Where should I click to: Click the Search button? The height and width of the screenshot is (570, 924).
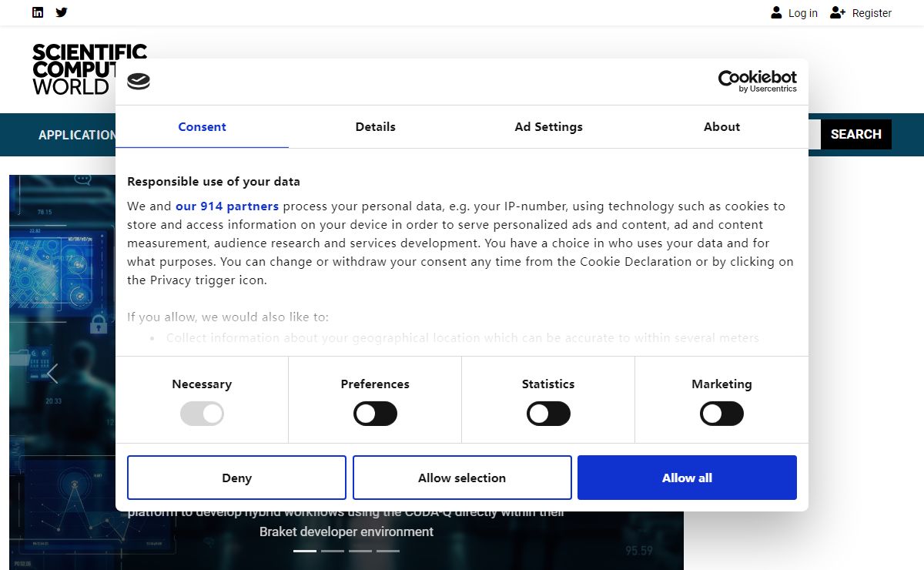point(855,134)
